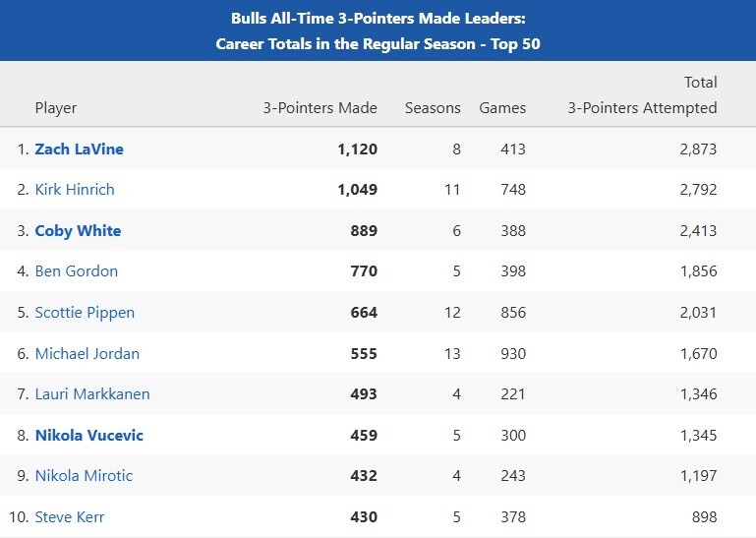This screenshot has width=756, height=538.
Task: Click Zach LaVine's 1,120 three-pointers made value
Action: (x=357, y=149)
